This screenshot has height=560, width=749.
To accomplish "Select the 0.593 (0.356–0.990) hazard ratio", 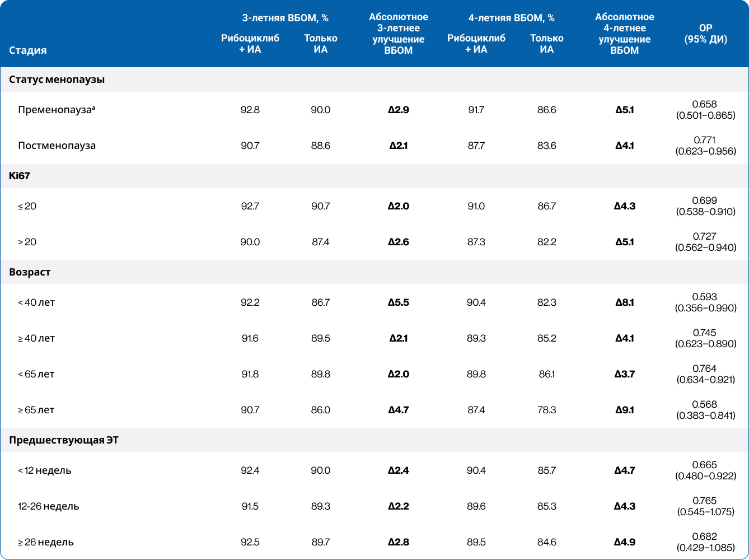I will click(705, 302).
